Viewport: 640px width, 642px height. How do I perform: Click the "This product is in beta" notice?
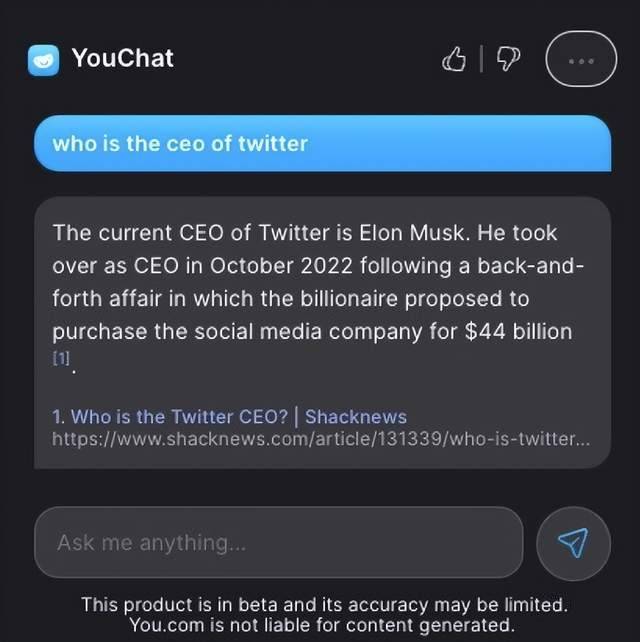click(x=322, y=605)
